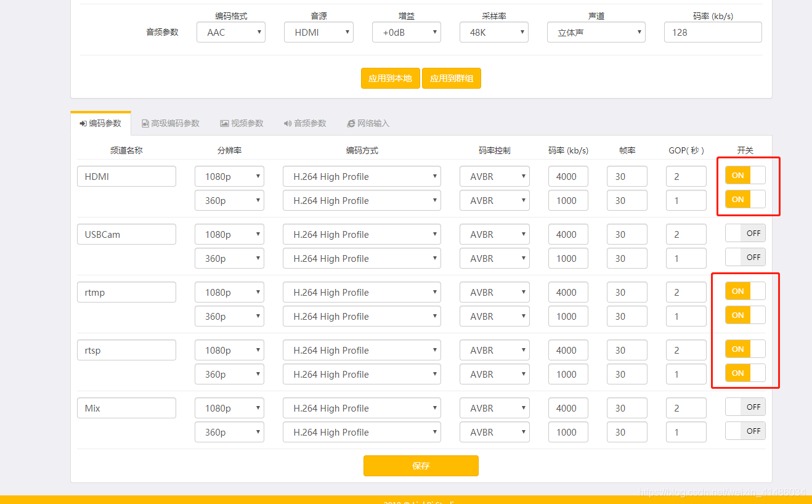Click the Mix 360p frame rate field
The height and width of the screenshot is (504, 812).
click(x=627, y=432)
